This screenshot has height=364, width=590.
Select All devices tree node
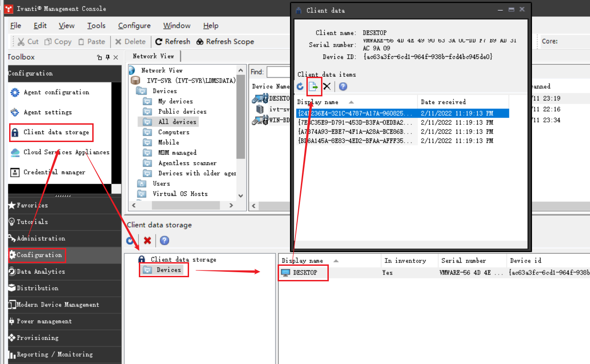click(x=177, y=122)
